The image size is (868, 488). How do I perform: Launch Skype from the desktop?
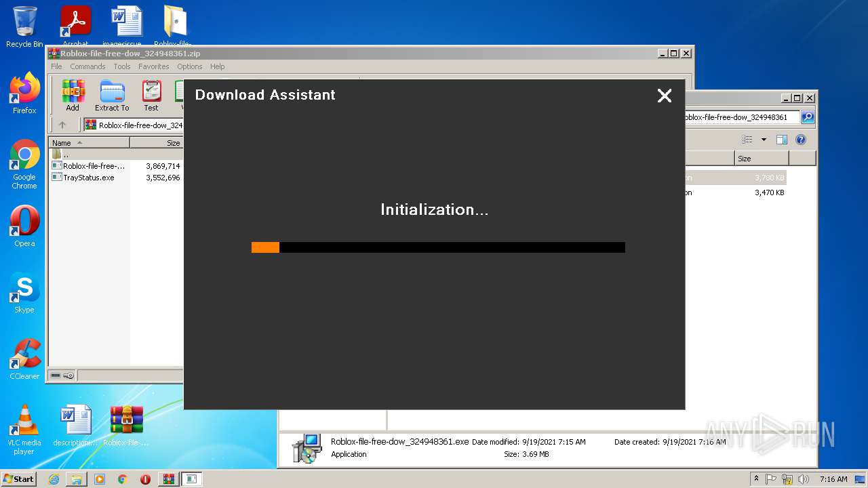(24, 293)
